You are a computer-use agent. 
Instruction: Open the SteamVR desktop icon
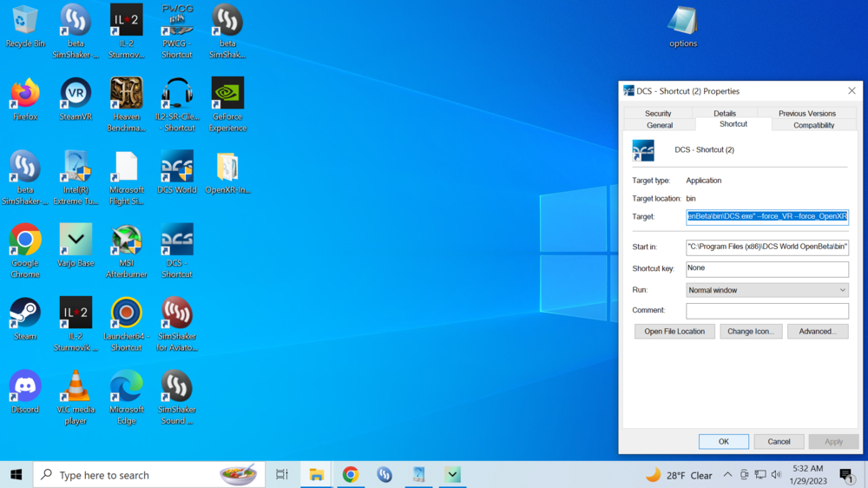tap(76, 94)
